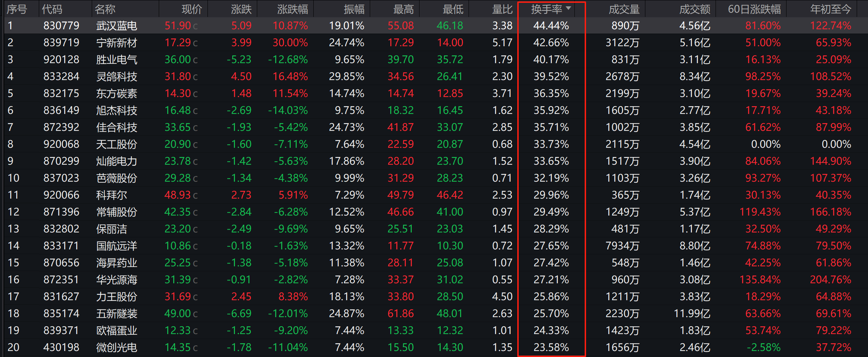Click stock code 836149
Viewport: 868px width, 357px height.
pyautogui.click(x=61, y=110)
